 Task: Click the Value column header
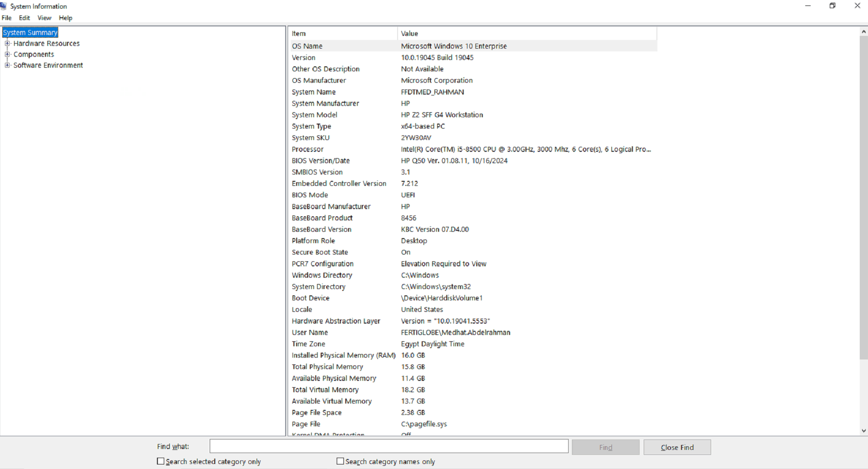tap(527, 33)
